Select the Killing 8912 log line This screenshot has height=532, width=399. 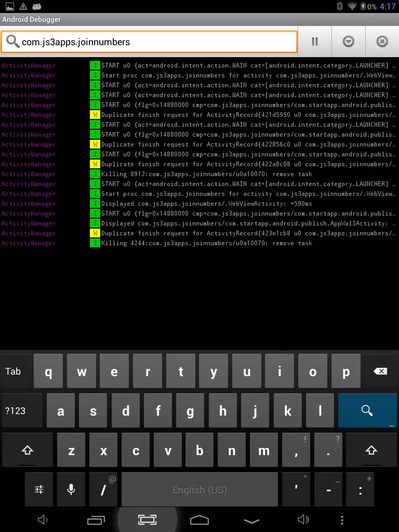(199, 174)
